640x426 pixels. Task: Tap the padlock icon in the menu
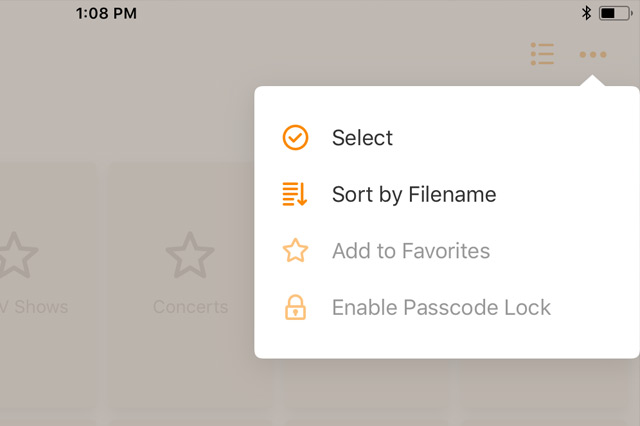(295, 307)
